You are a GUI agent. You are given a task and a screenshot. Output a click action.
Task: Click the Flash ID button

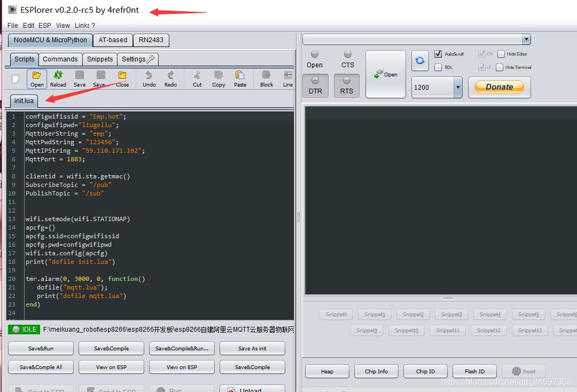pos(475,371)
